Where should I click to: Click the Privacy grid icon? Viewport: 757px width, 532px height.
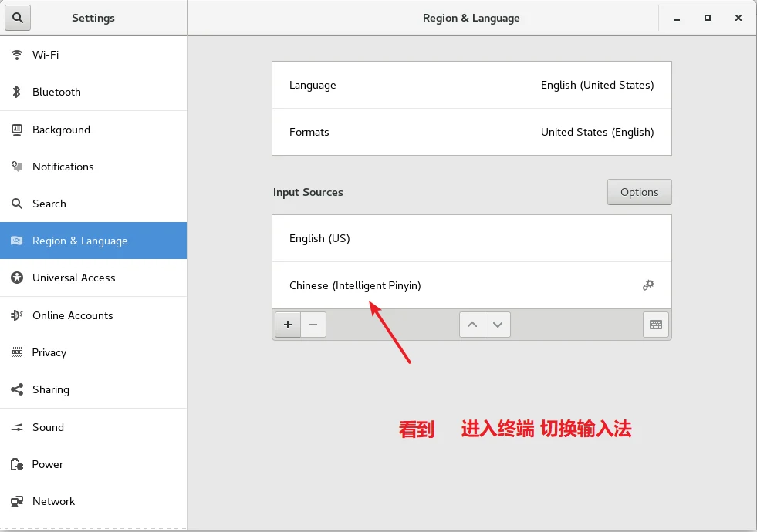point(17,352)
